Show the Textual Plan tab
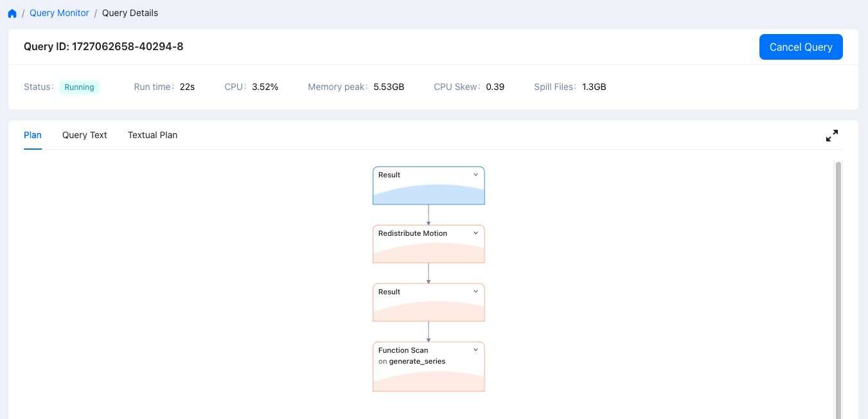868x419 pixels. 152,135
